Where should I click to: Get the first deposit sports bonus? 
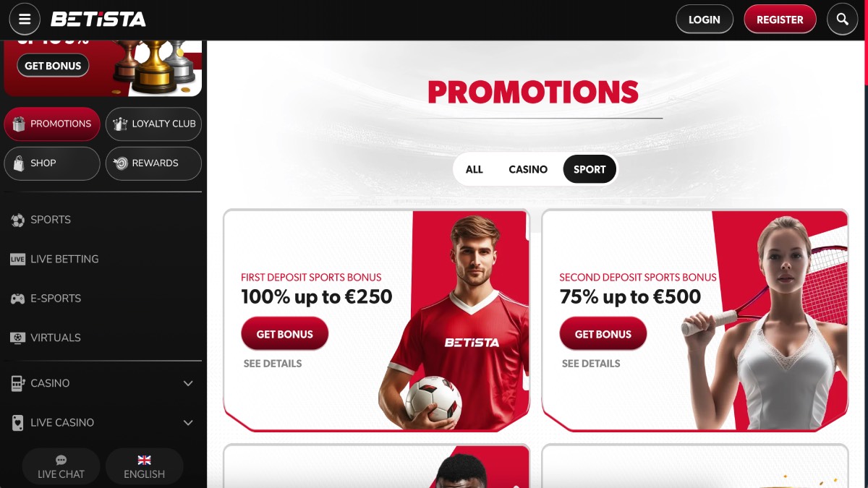285,334
